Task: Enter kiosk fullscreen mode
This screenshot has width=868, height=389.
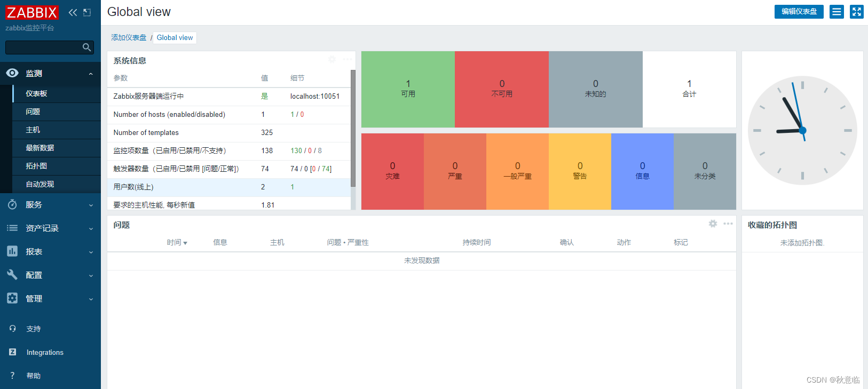Action: click(856, 12)
